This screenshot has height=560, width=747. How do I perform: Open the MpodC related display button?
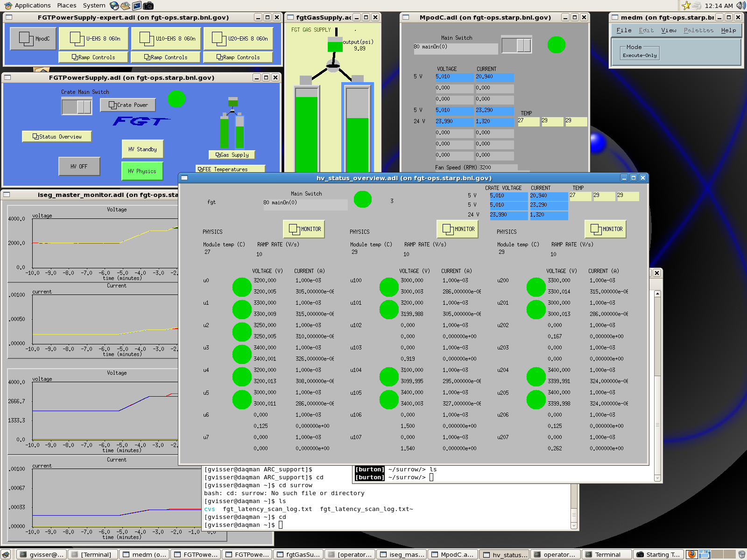click(x=33, y=39)
